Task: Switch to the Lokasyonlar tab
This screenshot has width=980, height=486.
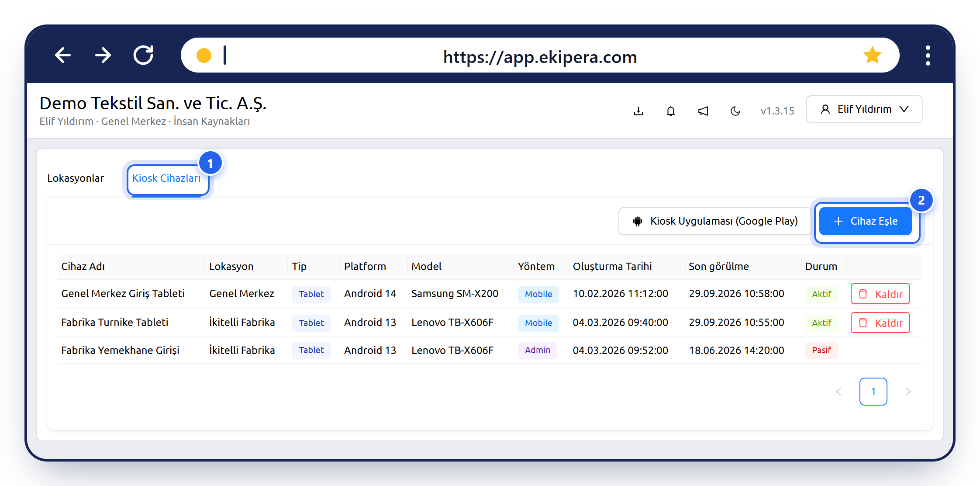Action: coord(76,178)
